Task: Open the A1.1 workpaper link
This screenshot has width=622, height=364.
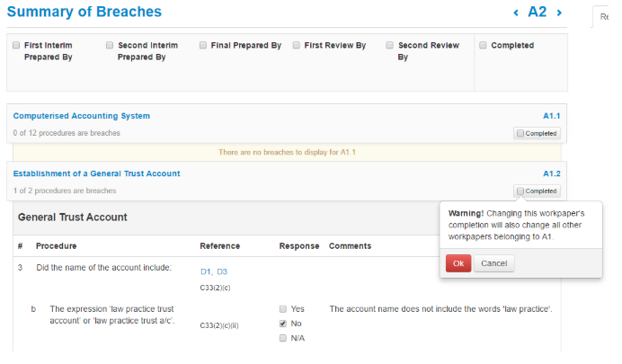Action: coord(551,116)
